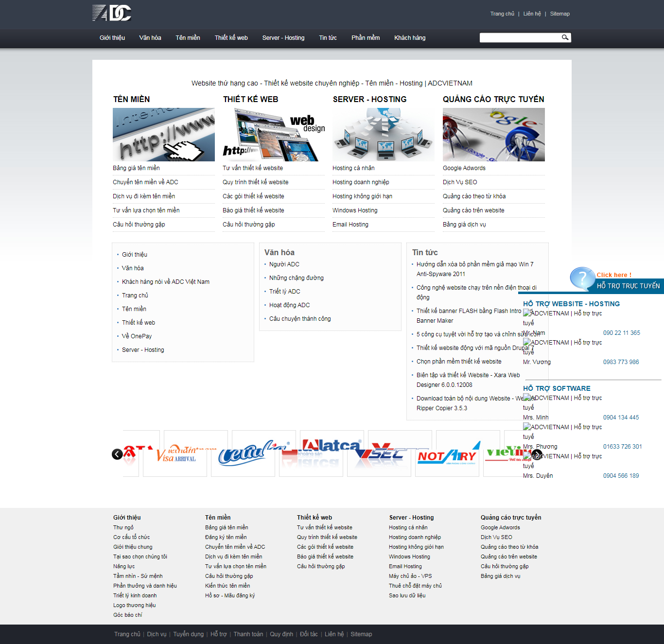
Task: Click the orange "Click here !" support link
Action: 613,275
